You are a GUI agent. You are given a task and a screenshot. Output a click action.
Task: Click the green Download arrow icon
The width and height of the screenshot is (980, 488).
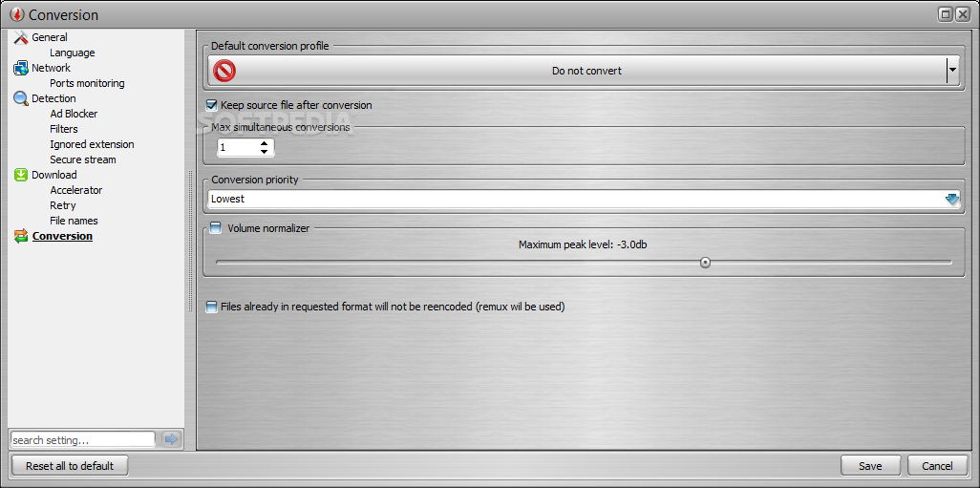pyautogui.click(x=21, y=175)
